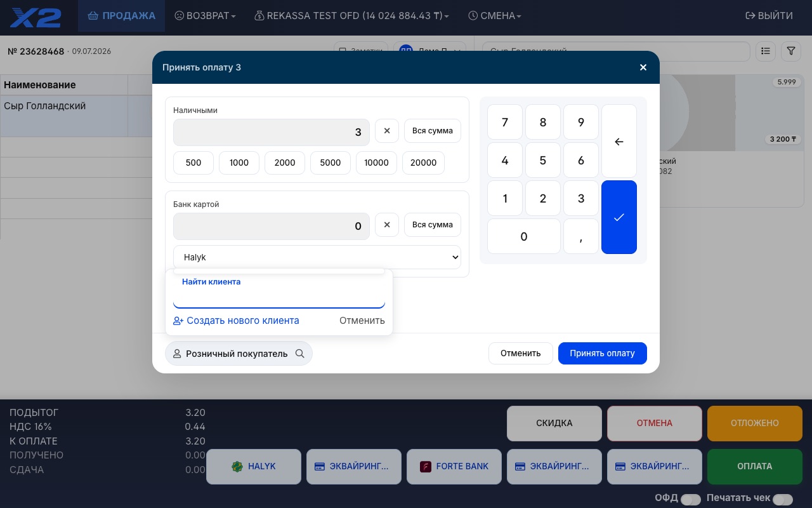Clear the bank card amount field
Screen dimensions: 812x508
point(387,225)
